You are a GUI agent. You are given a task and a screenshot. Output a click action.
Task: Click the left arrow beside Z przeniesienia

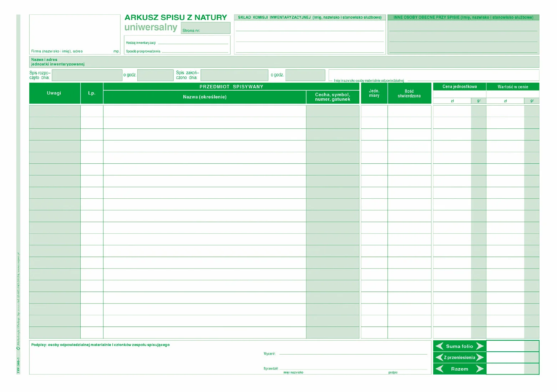439,357
